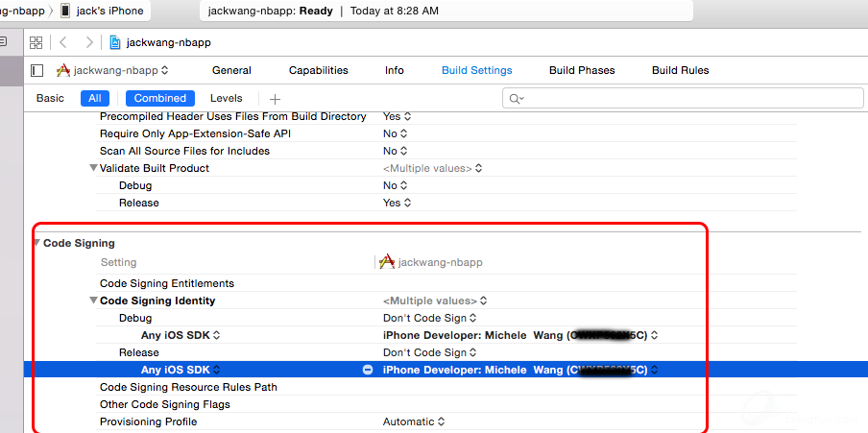Switch filter to Basic settings

(50, 98)
